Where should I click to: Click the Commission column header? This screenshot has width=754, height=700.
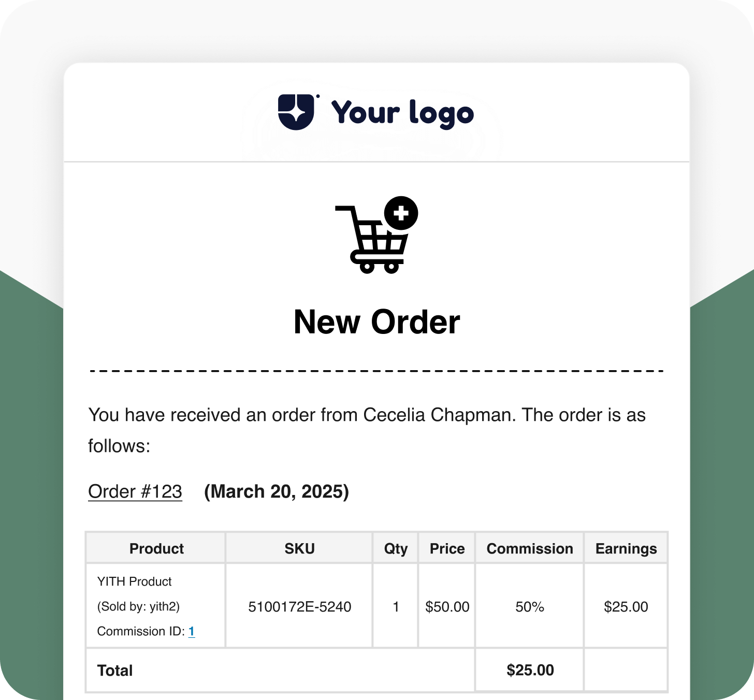(530, 548)
